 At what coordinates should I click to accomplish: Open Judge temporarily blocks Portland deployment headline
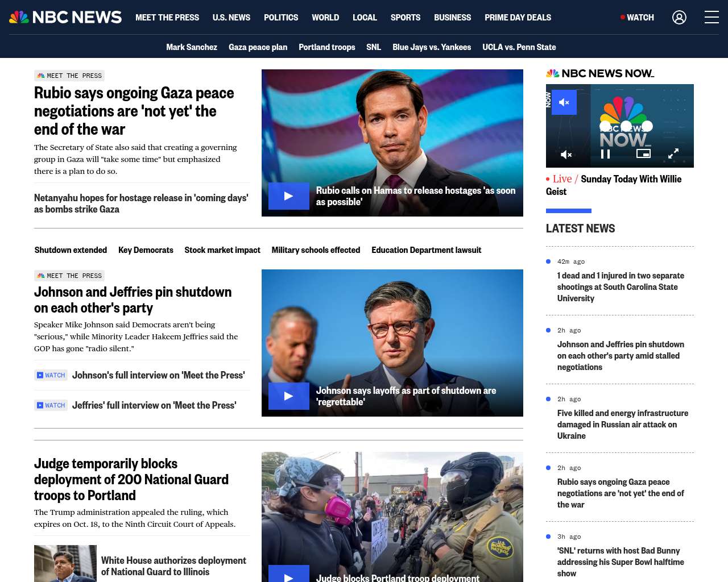131,479
